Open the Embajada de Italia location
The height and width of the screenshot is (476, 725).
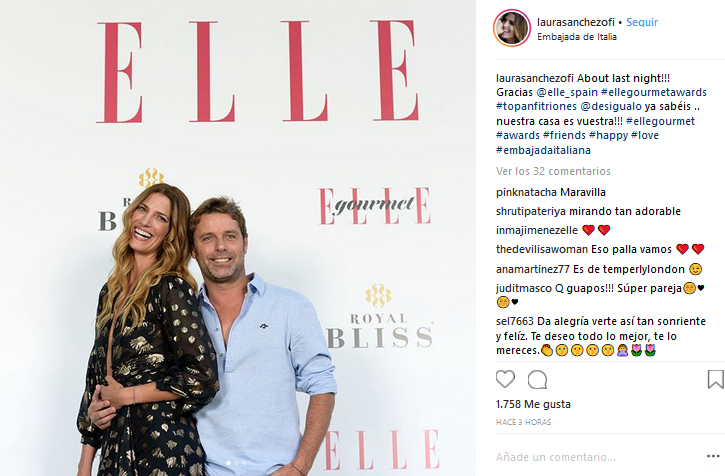click(x=577, y=37)
